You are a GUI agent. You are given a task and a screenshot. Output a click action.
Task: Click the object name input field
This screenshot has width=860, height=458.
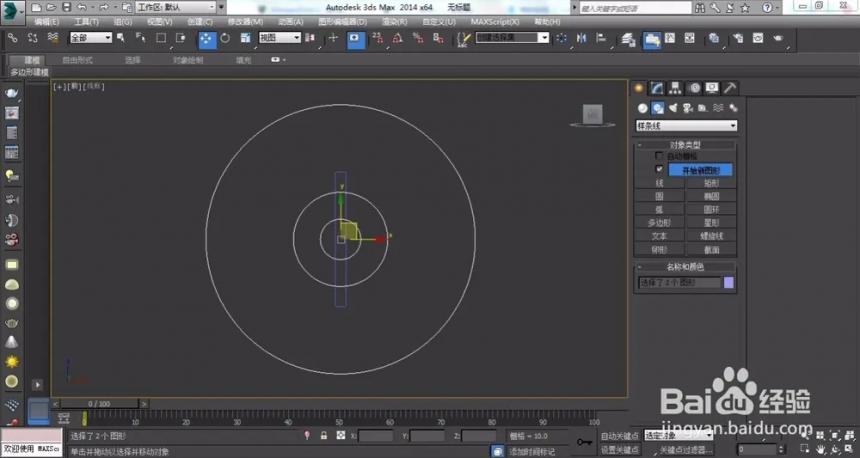[680, 282]
